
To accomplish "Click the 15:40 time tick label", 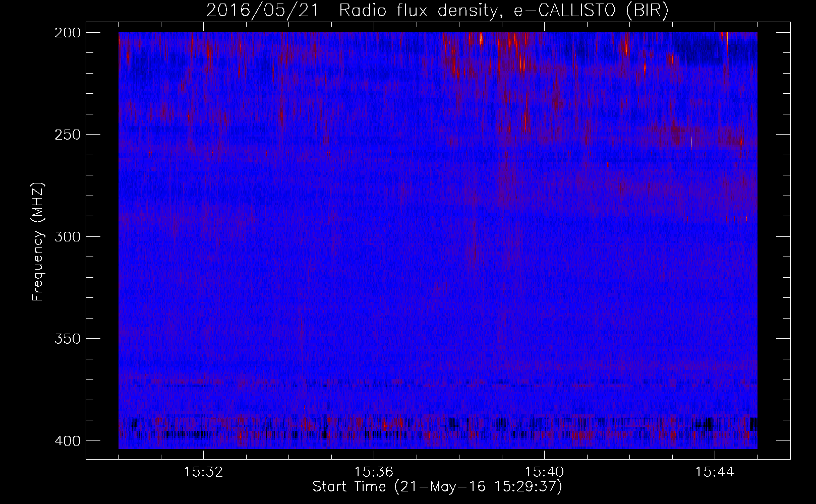I will [544, 472].
